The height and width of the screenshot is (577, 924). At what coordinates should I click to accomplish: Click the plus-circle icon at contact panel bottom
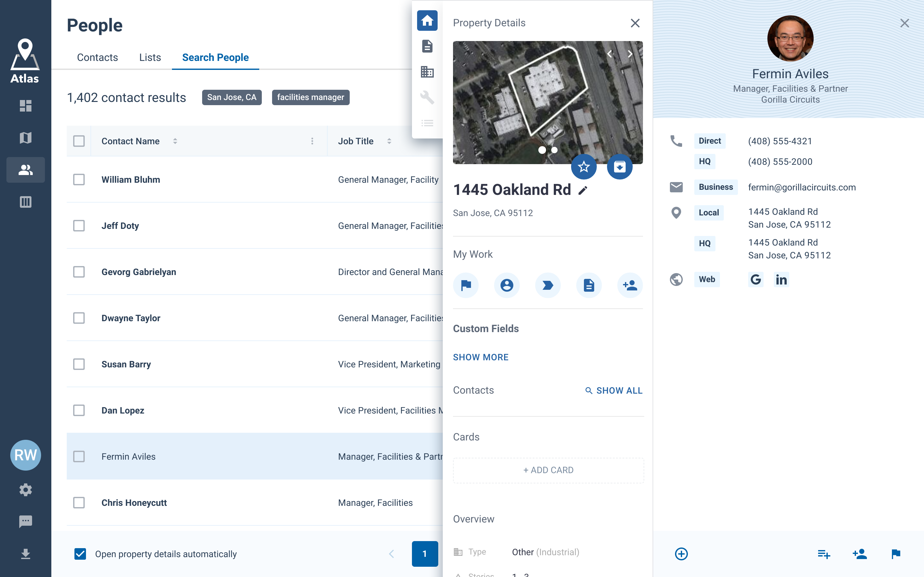pos(681,554)
